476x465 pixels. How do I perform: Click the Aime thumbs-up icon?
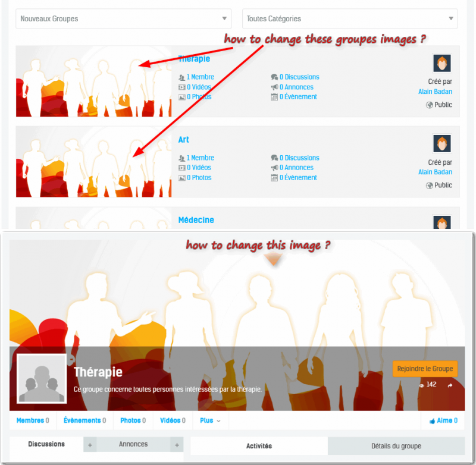432,421
